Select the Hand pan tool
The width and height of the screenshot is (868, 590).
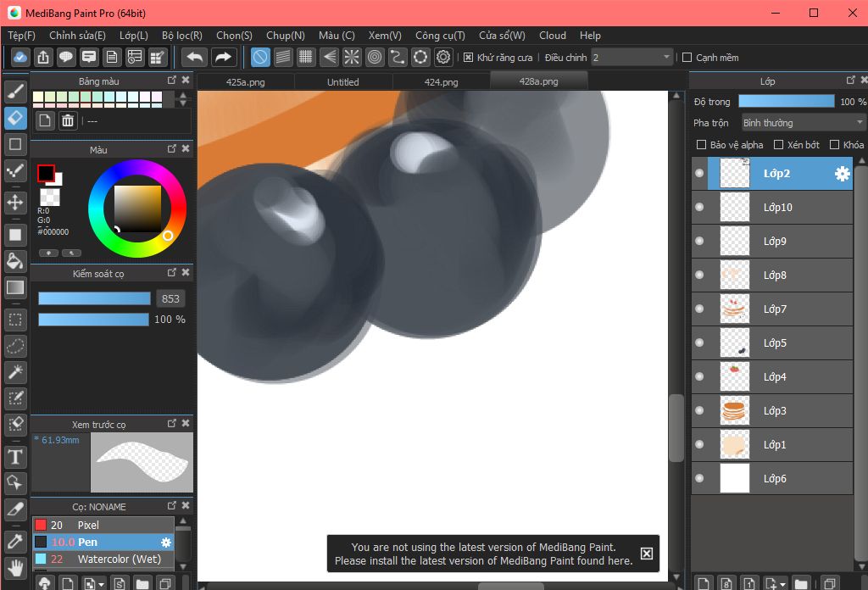(15, 567)
